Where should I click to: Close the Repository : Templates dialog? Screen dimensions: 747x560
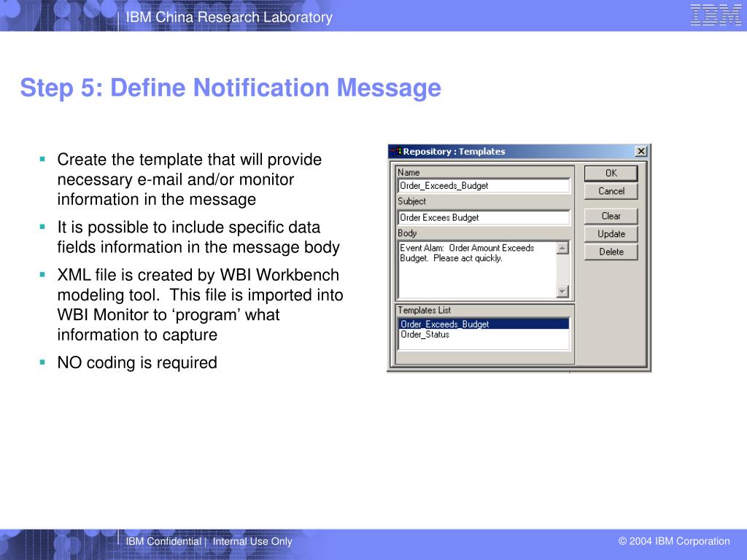pos(640,152)
